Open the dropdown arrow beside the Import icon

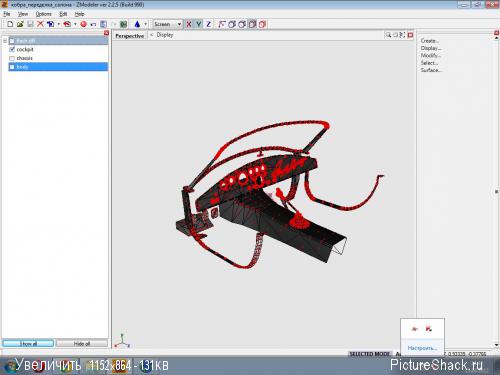point(58,24)
